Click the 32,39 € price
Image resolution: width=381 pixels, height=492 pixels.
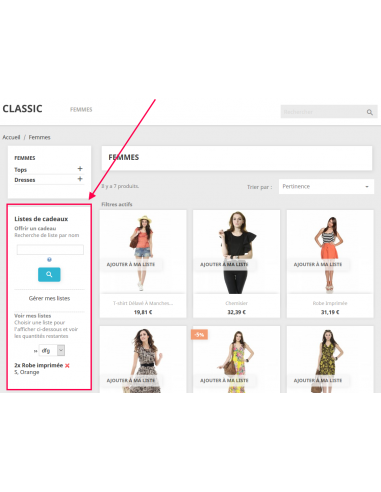(x=236, y=312)
